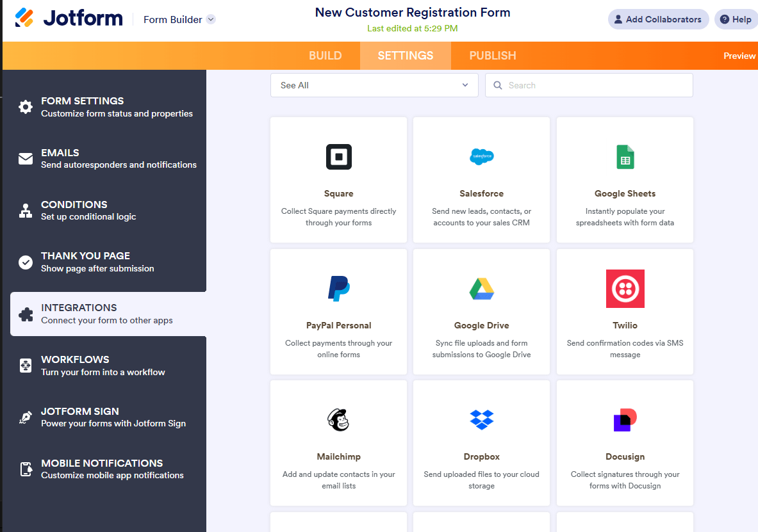
Task: Click the Google Drive triangle icon
Action: [482, 289]
